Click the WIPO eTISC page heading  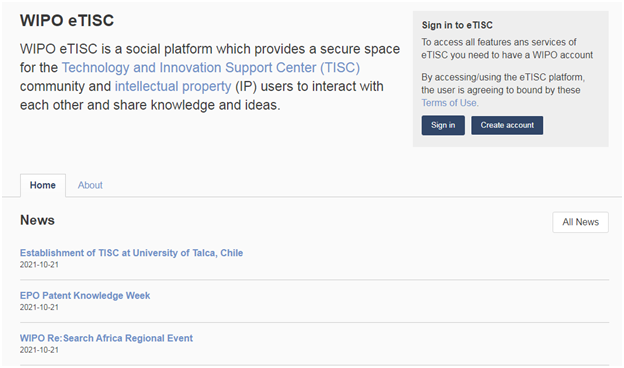tap(67, 21)
